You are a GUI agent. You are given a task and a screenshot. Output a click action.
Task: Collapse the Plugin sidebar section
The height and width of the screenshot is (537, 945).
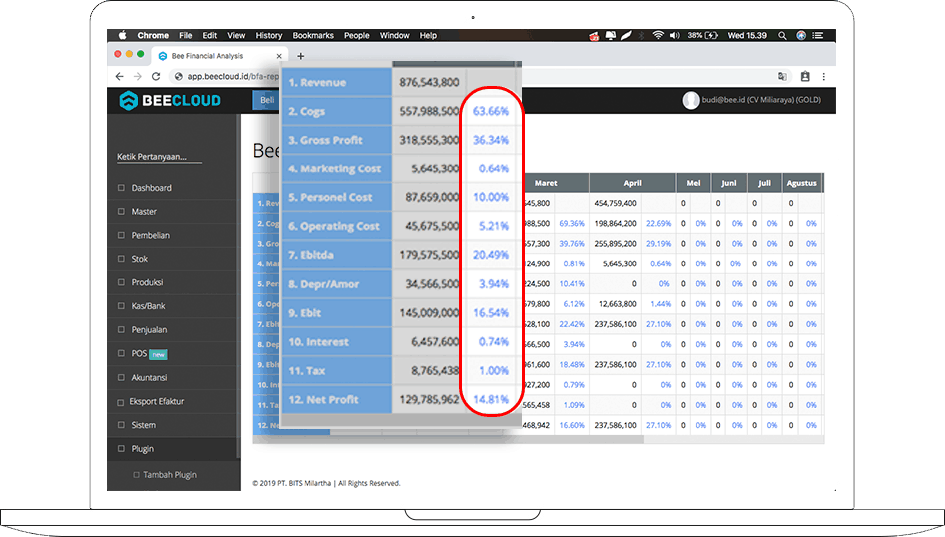[142, 449]
